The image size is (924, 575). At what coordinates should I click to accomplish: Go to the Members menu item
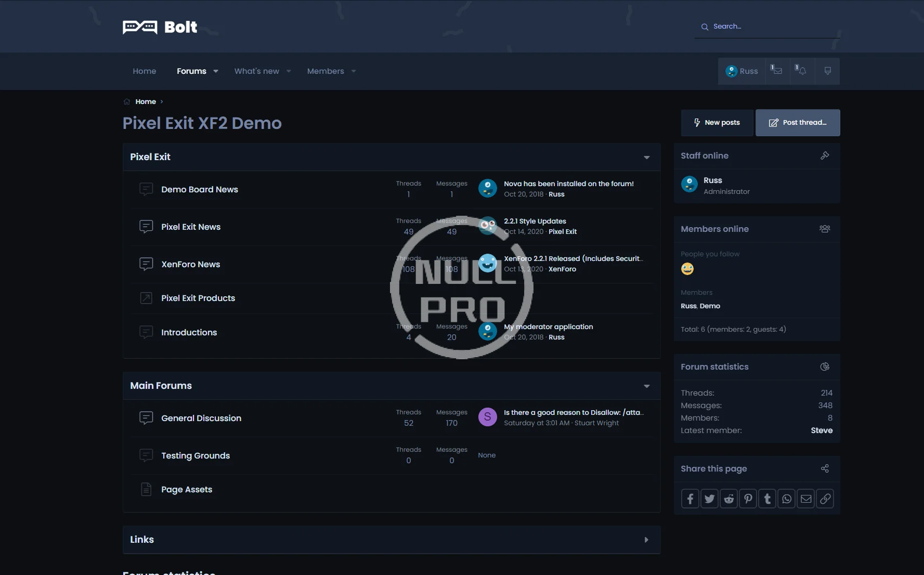click(x=326, y=71)
